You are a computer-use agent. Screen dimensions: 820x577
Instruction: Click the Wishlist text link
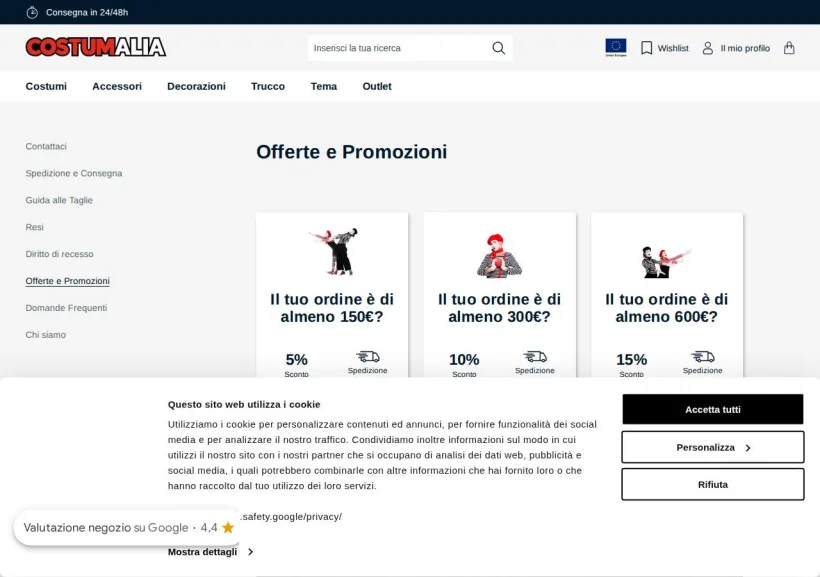[x=673, y=48]
